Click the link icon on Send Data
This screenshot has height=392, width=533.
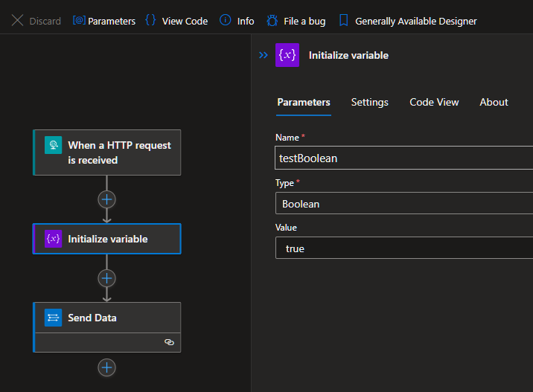point(169,342)
